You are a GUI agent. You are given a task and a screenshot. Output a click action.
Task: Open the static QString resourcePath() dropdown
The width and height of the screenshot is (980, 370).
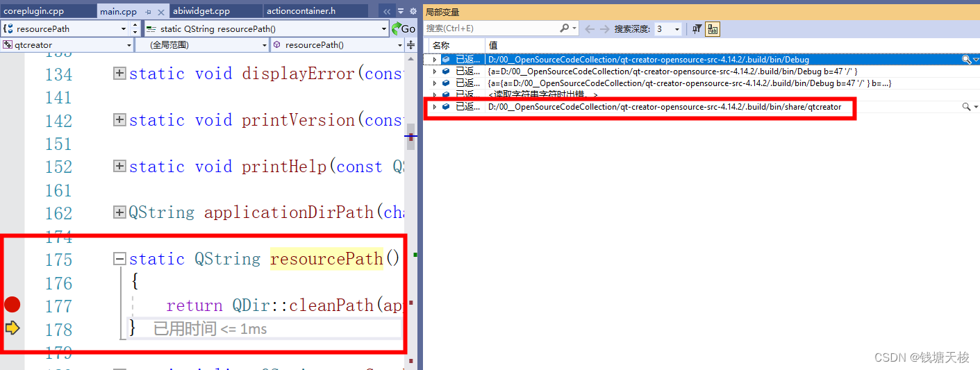[266, 28]
